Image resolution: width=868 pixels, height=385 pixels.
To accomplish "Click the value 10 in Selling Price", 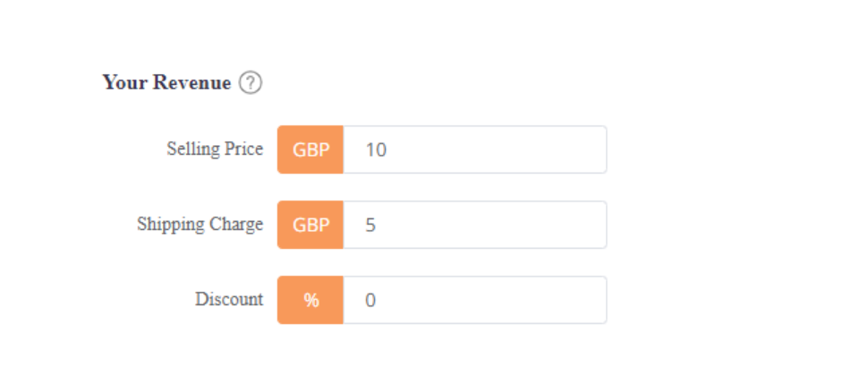I will pos(376,150).
